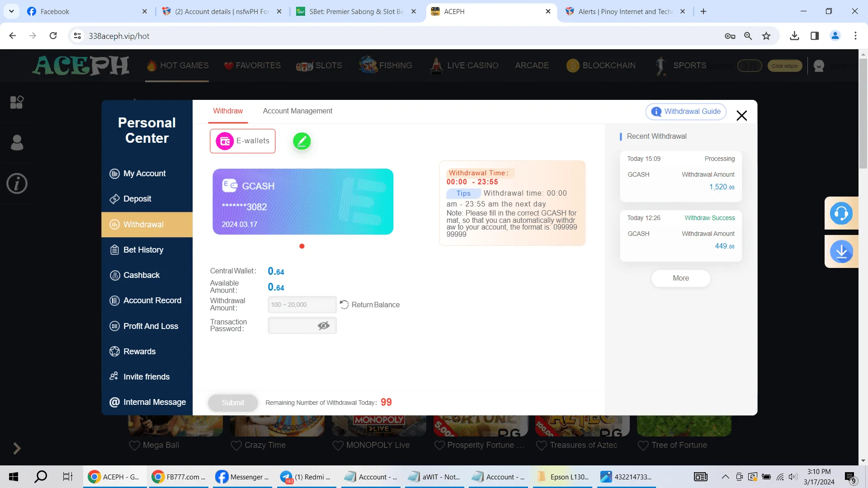View site information icon in address bar

77,36
